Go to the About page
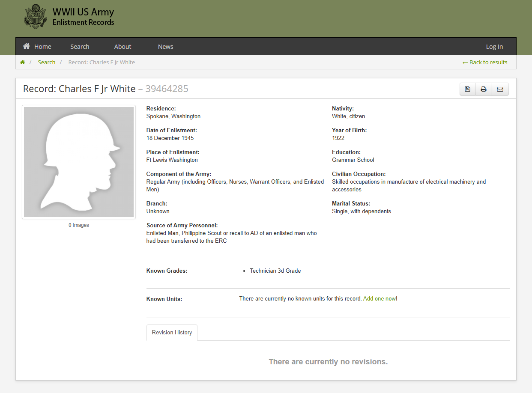Screen dimensions: 532x393 (x=123, y=47)
